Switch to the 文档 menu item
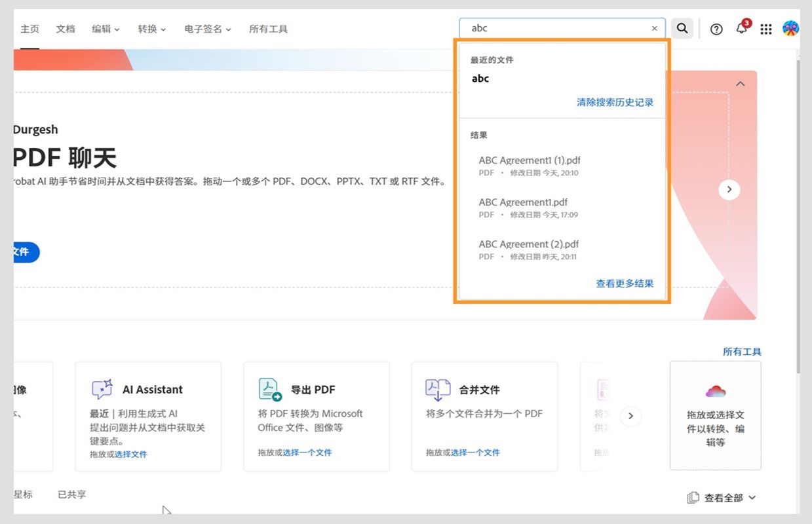 pyautogui.click(x=65, y=28)
